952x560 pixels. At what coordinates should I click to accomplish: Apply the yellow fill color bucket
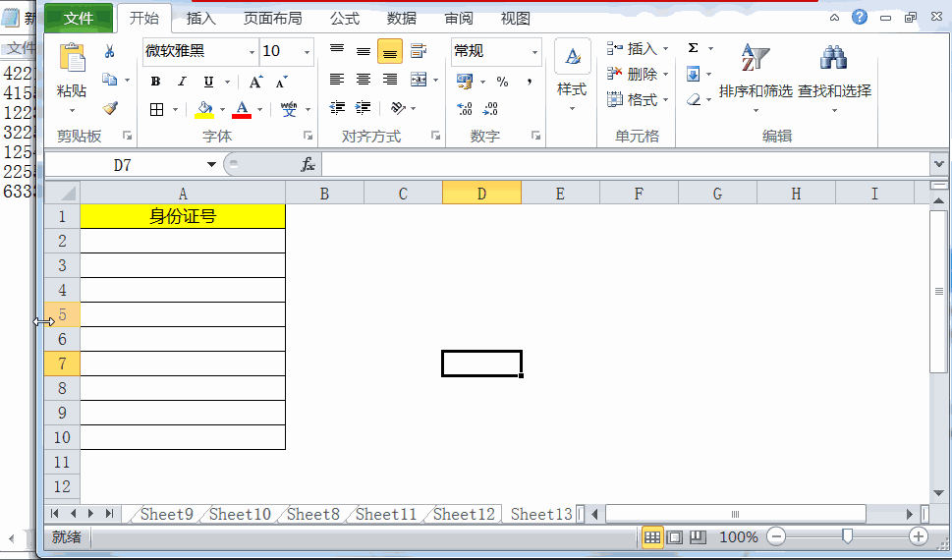pos(204,109)
